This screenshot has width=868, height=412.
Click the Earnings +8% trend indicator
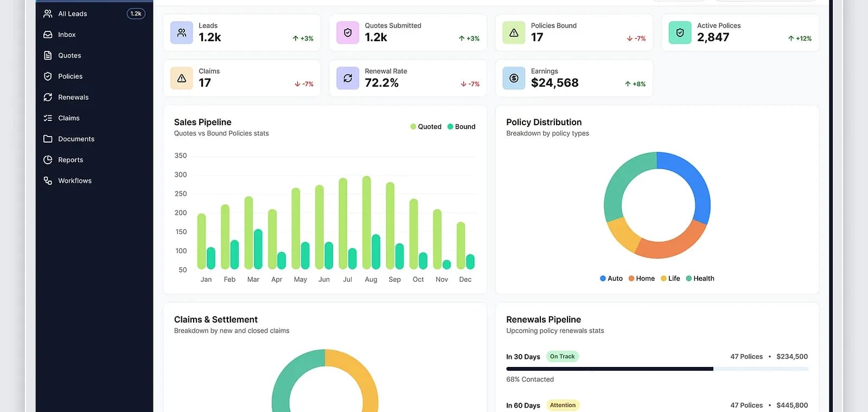[635, 84]
